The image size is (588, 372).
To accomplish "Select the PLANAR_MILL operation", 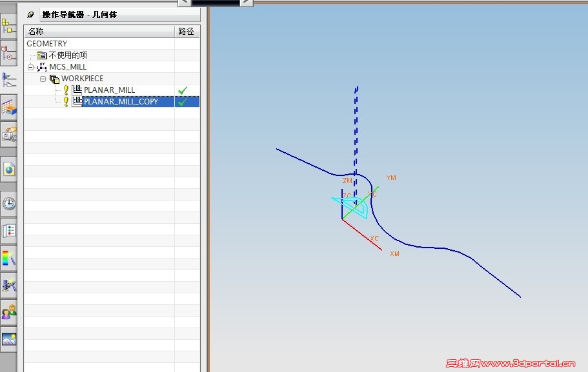I will [109, 90].
